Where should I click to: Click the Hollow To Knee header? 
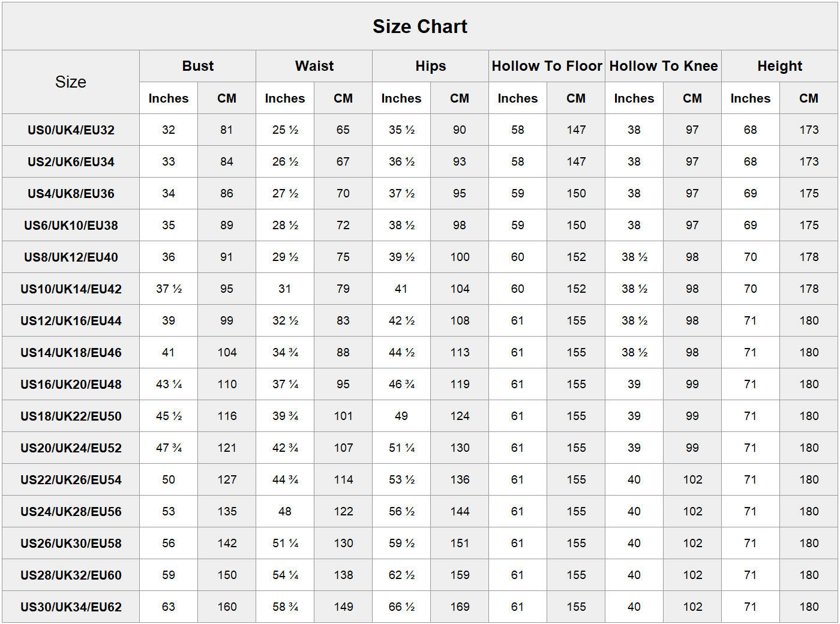(x=663, y=66)
